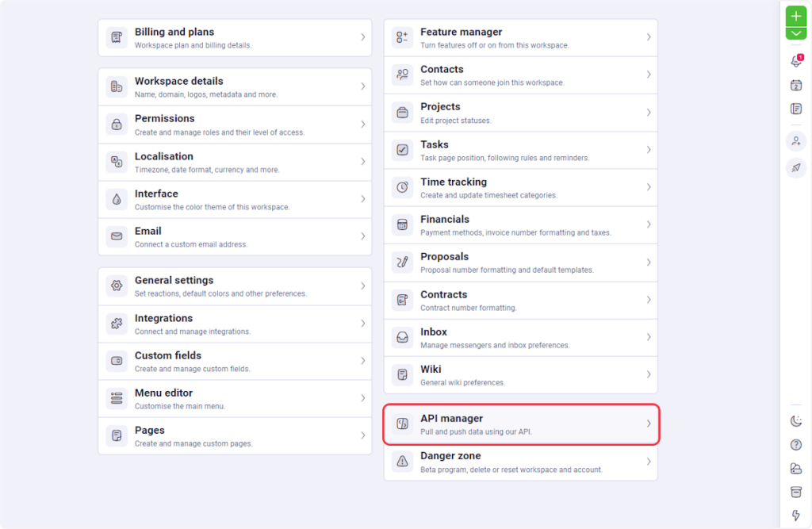Open Interface color theme settings
This screenshot has height=529, width=812.
[235, 199]
